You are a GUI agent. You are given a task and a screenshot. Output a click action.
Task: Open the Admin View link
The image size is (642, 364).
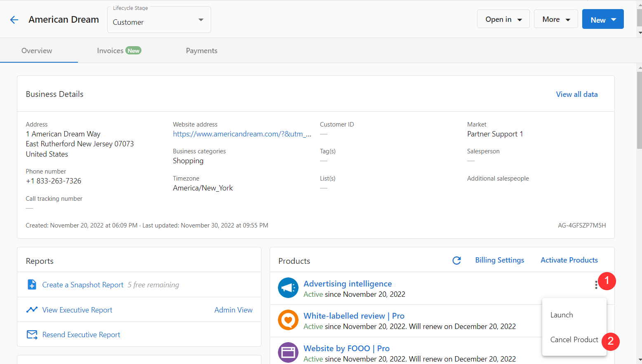233,310
